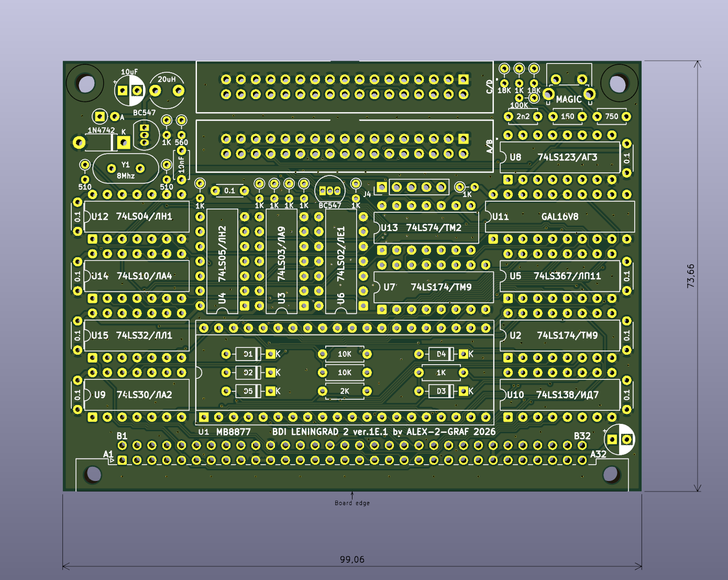Click the 73,66 height dimension value
The width and height of the screenshot is (728, 580).
coord(691,276)
